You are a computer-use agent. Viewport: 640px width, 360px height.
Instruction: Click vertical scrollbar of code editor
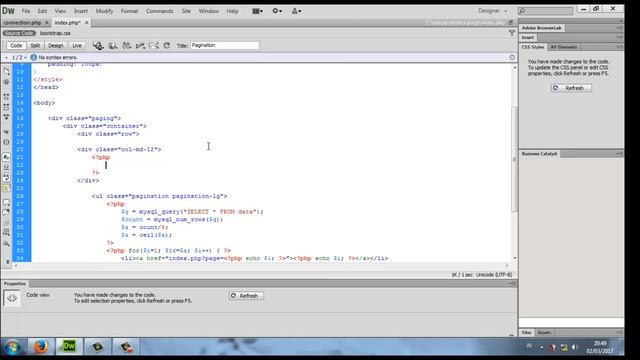[x=514, y=159]
